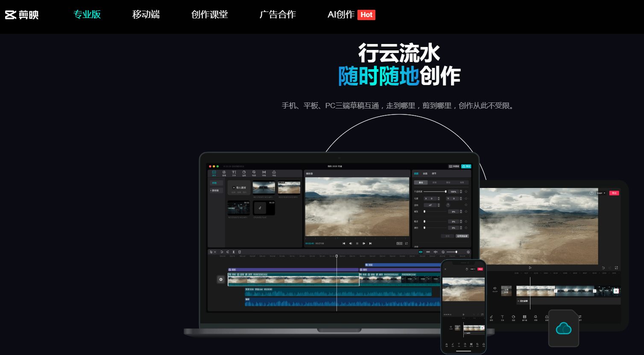Expand the 素材库 sidebar entry
The width and height of the screenshot is (644, 355).
[217, 191]
